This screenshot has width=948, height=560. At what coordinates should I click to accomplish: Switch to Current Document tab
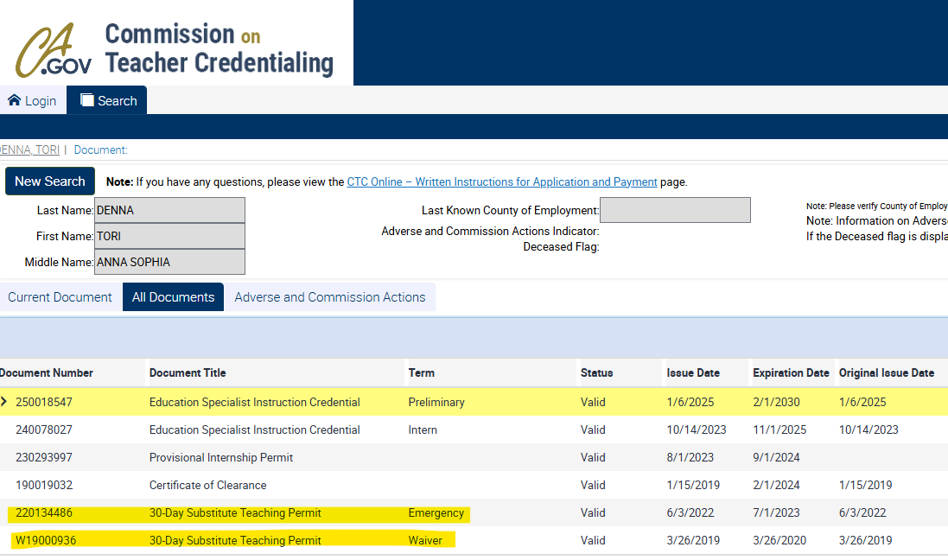[60, 297]
